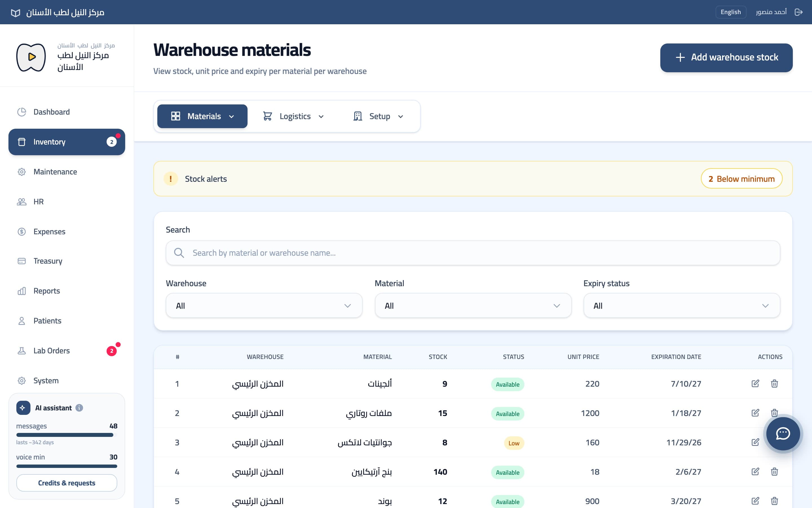812x508 pixels.
Task: Delete row 5 بوند entry
Action: click(774, 501)
